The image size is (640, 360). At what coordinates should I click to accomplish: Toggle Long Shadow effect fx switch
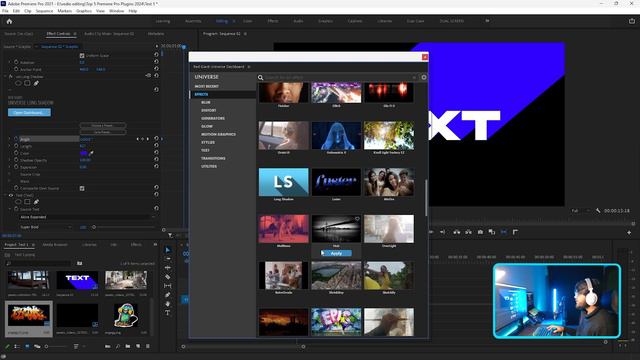pos(11,76)
